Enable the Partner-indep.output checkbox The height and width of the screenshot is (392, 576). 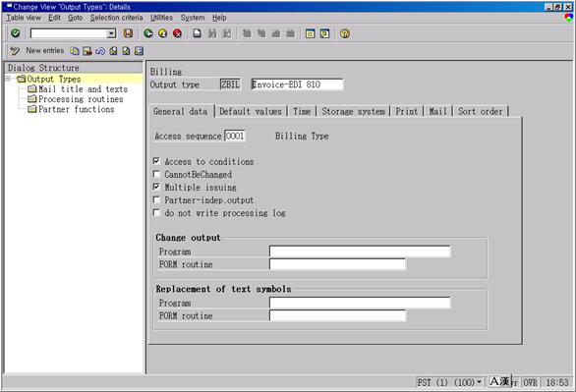coord(156,199)
